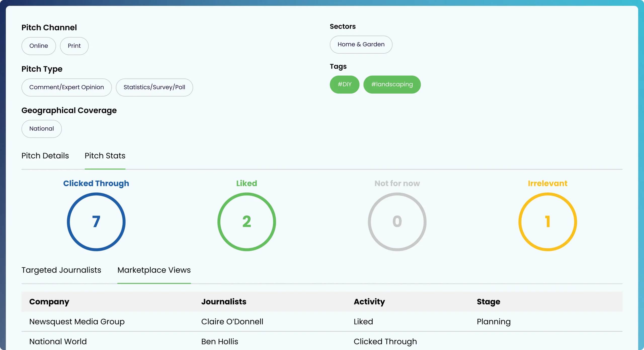The width and height of the screenshot is (644, 350).
Task: Click the #landscaping tag
Action: [392, 84]
